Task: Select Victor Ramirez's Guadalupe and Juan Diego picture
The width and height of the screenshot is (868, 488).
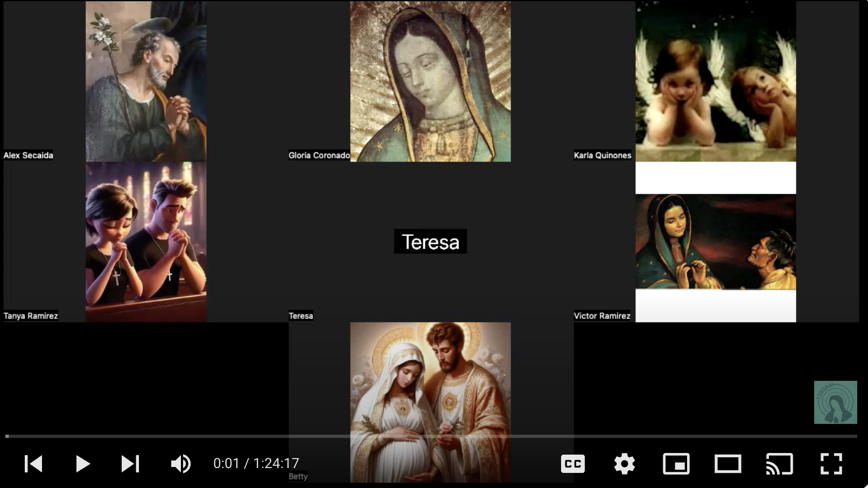Action: [716, 242]
